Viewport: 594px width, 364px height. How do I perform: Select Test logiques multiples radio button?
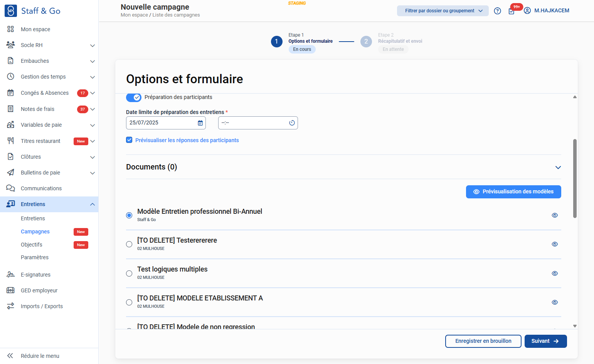click(129, 273)
